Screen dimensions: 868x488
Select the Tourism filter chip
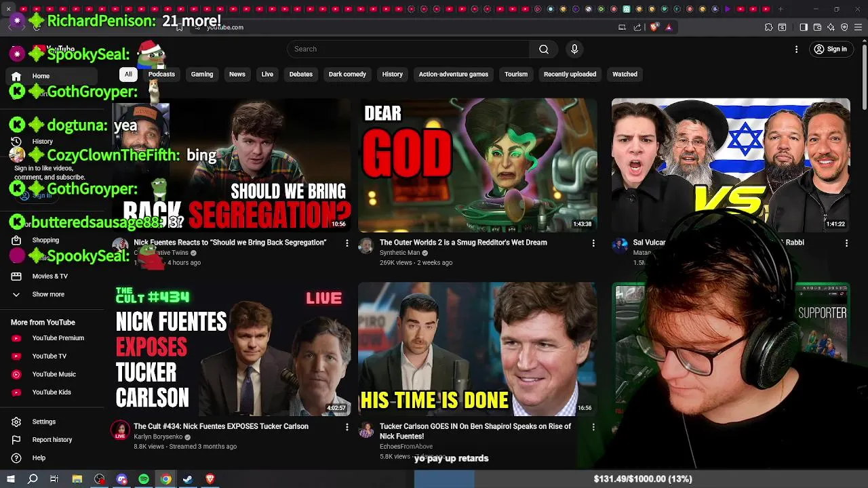pos(516,74)
